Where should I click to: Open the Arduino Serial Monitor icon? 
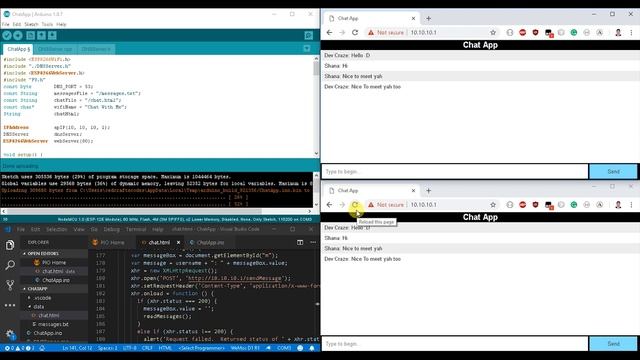pos(309,36)
